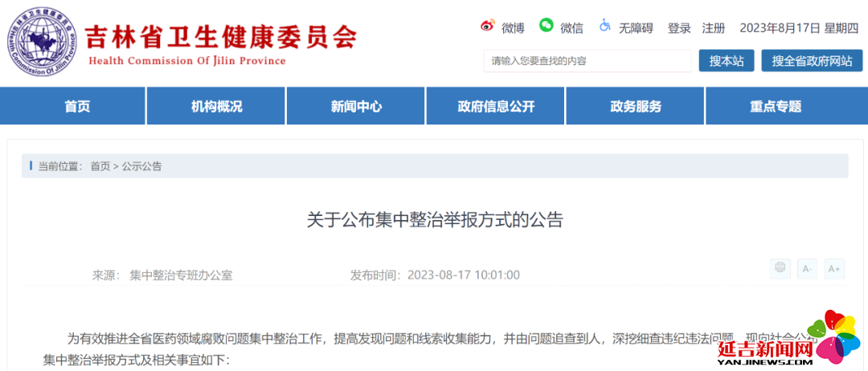Click the 公示公告 breadcrumb link
The image size is (868, 371).
coord(142,166)
